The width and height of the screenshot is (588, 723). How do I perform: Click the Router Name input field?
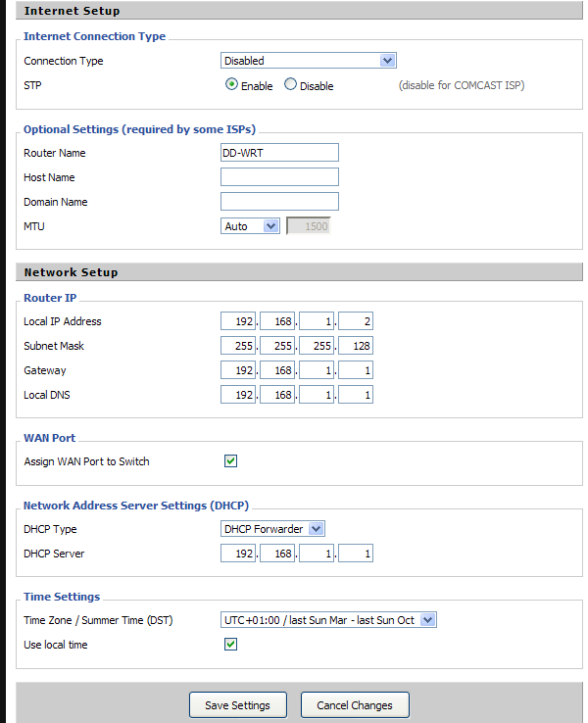pyautogui.click(x=279, y=153)
